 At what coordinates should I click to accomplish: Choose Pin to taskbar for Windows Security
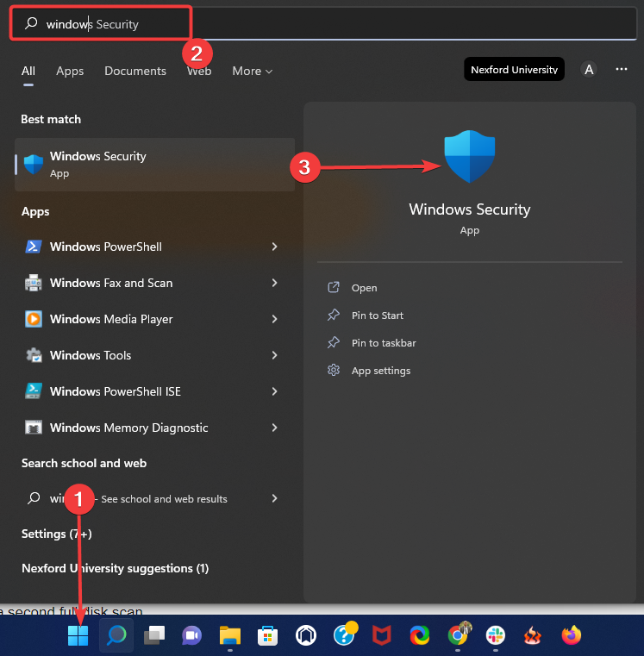pos(384,343)
